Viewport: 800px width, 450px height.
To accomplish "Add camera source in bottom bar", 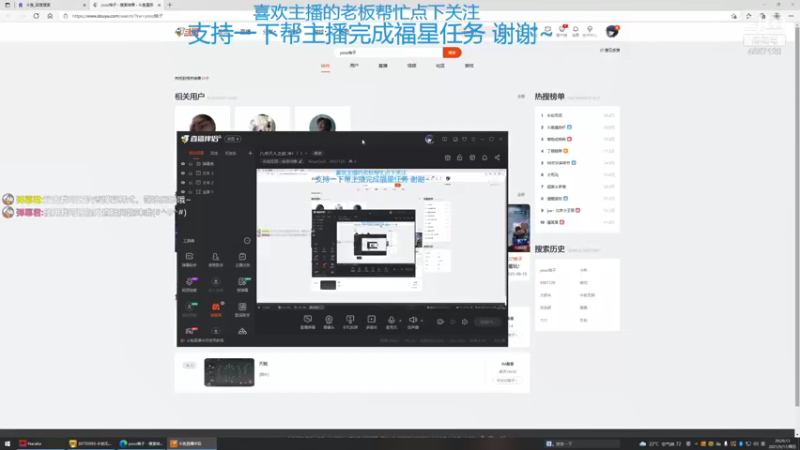I will point(329,322).
